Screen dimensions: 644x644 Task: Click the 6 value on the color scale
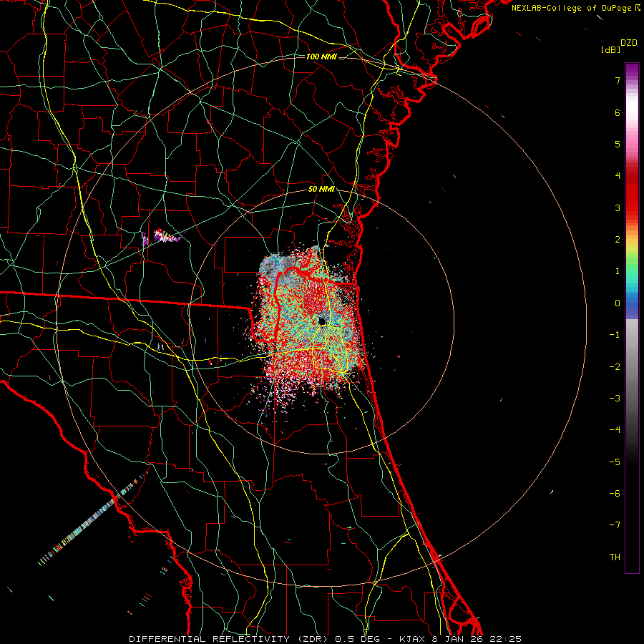(x=618, y=112)
